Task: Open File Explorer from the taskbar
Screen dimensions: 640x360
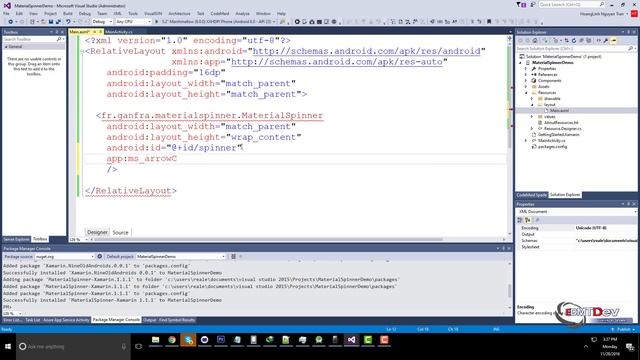Action: click(x=156, y=340)
